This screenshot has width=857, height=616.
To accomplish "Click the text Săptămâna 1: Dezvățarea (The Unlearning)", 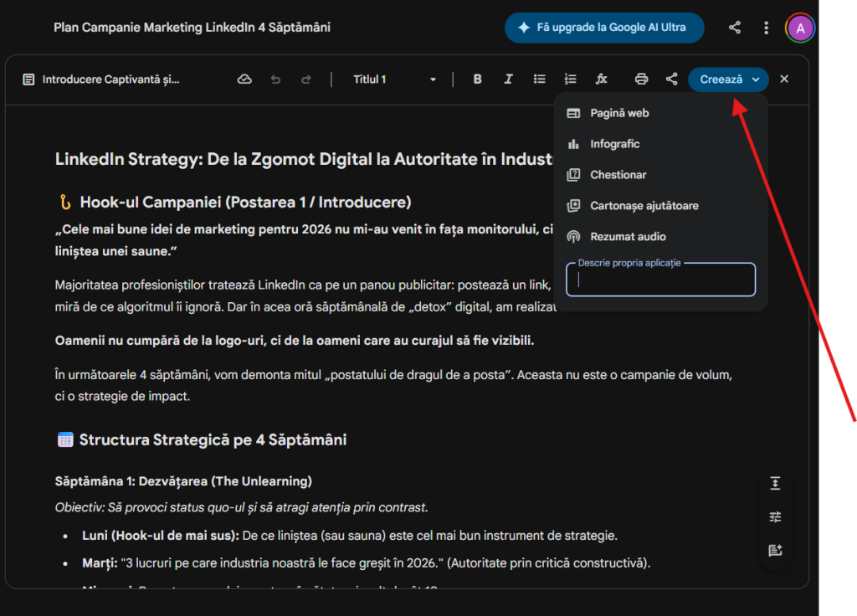I will point(183,481).
